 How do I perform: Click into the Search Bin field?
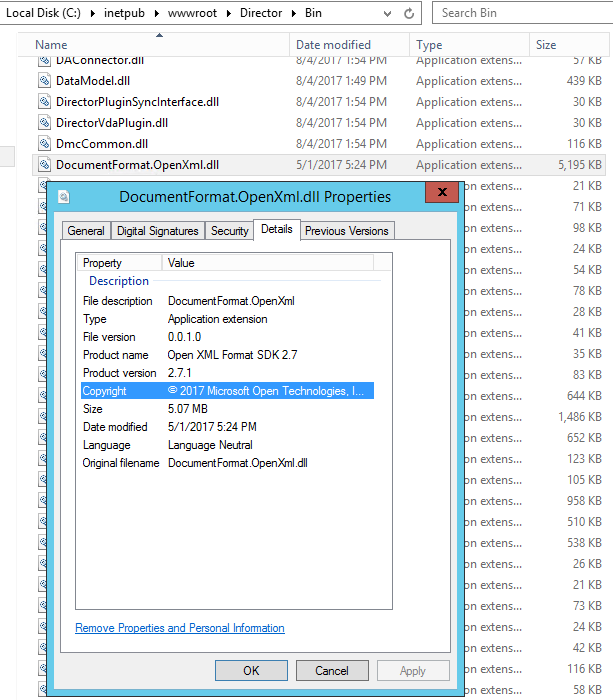[x=520, y=13]
